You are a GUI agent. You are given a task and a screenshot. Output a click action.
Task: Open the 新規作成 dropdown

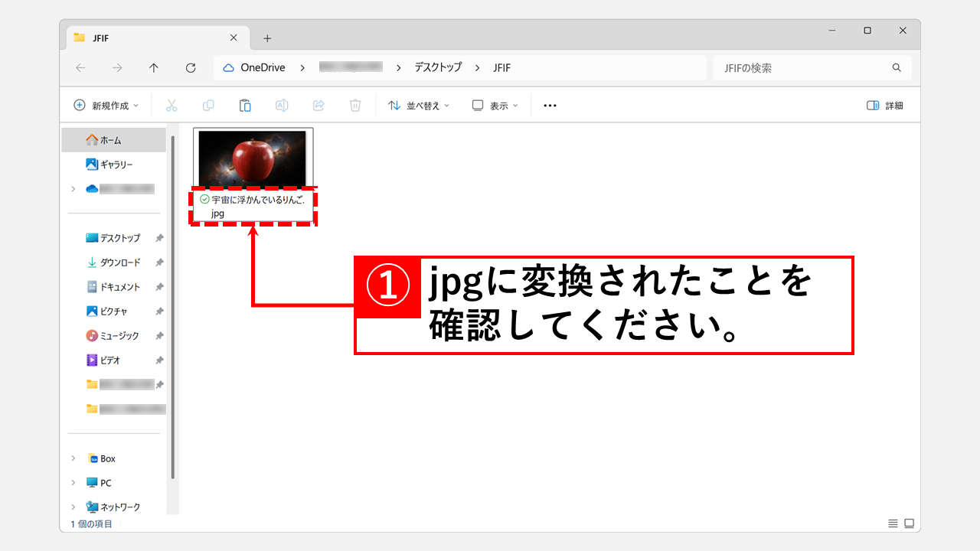click(x=106, y=105)
